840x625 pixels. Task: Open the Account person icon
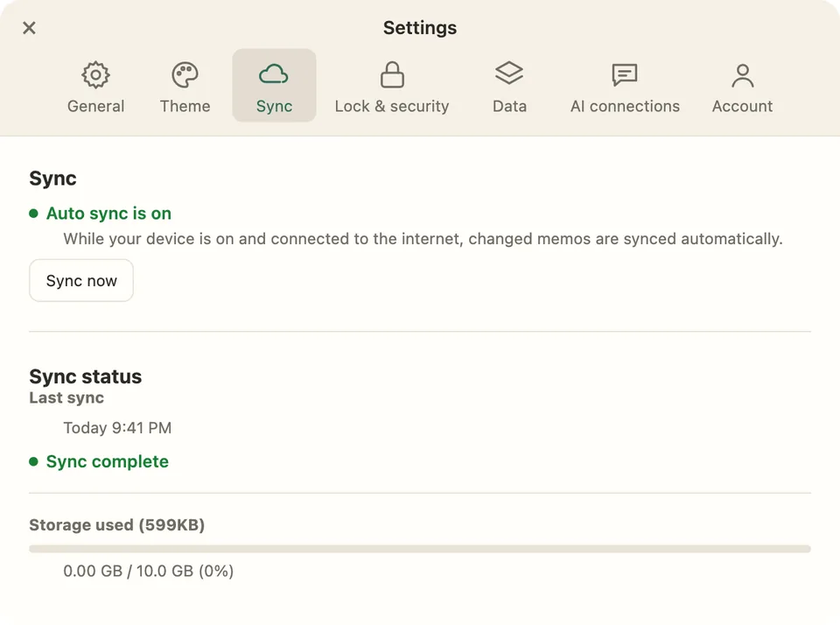[x=743, y=75]
